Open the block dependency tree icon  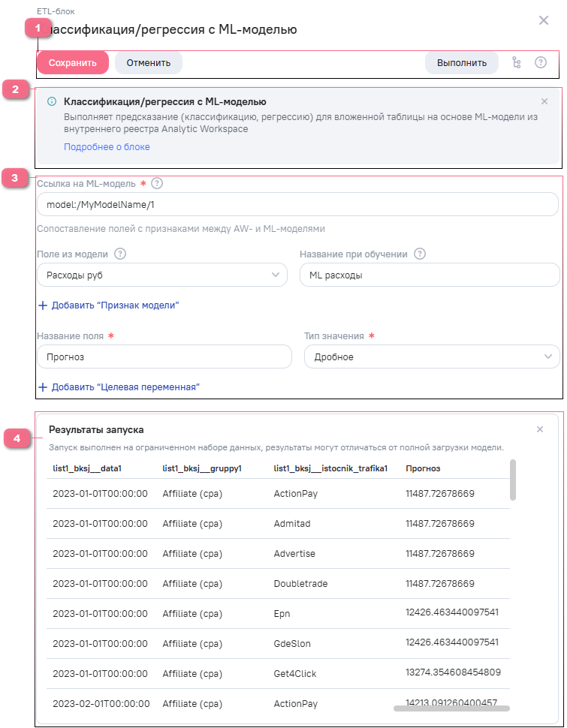516,63
